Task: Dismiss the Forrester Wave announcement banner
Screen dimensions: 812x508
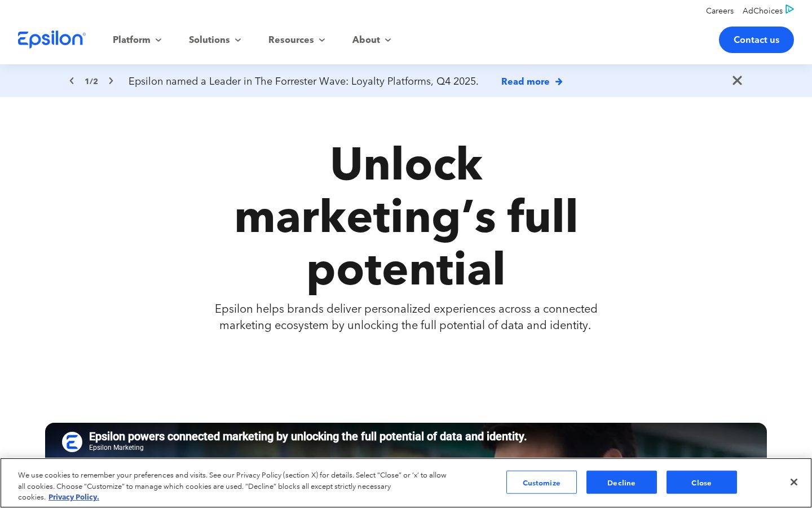Action: [x=737, y=81]
